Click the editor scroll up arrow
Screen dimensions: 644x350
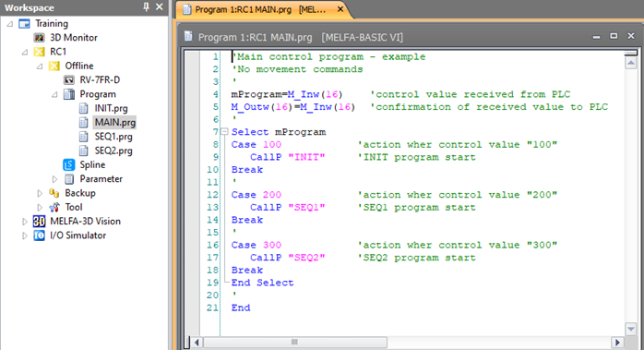point(630,63)
